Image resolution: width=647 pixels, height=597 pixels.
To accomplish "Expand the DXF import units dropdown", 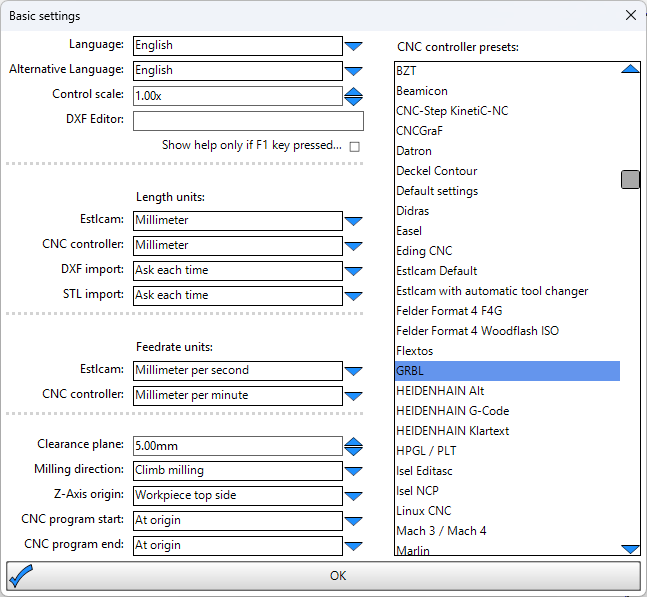I will [354, 270].
